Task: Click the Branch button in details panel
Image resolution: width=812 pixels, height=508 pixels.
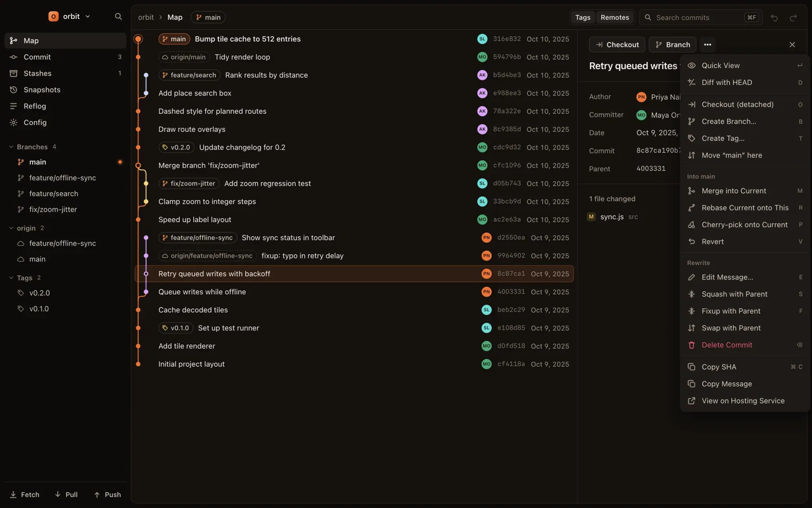Action: (x=673, y=45)
